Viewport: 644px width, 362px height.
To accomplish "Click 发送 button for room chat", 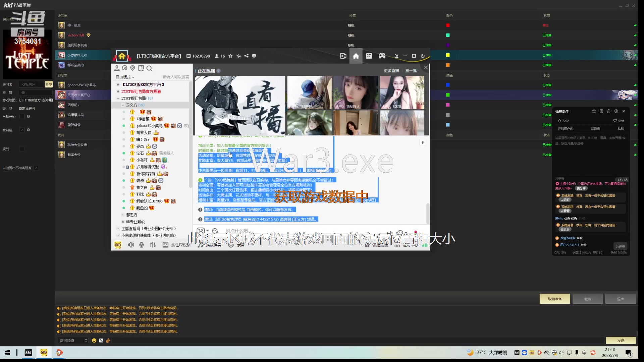I will tap(621, 341).
